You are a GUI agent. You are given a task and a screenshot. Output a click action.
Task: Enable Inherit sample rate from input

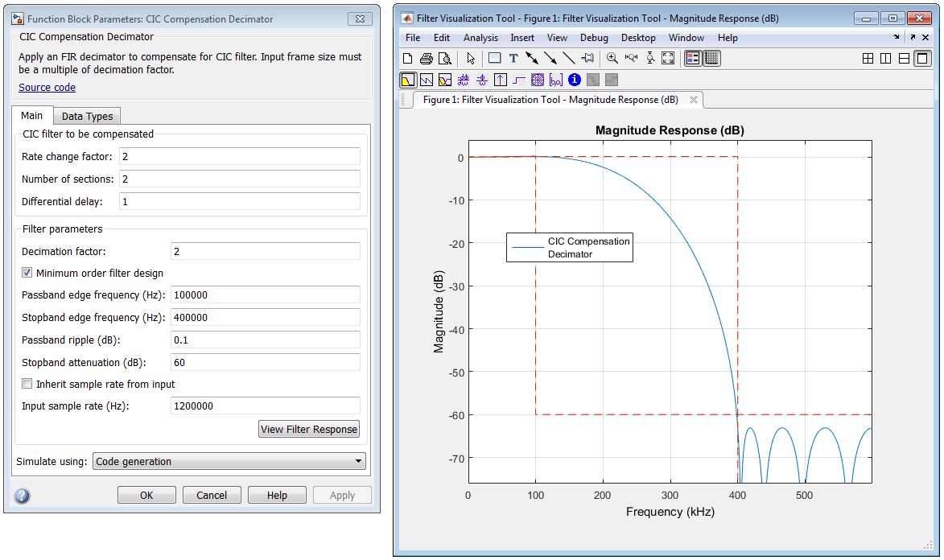click(x=27, y=384)
